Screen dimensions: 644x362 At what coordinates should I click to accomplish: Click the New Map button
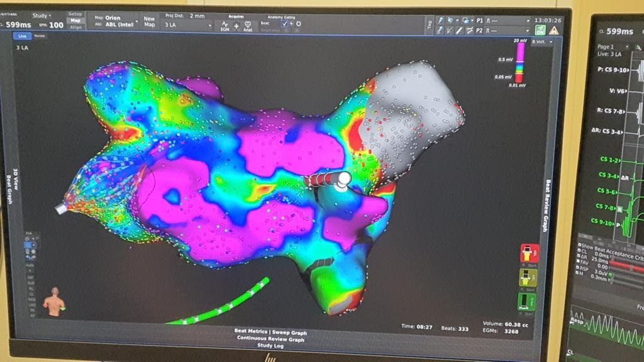(149, 22)
